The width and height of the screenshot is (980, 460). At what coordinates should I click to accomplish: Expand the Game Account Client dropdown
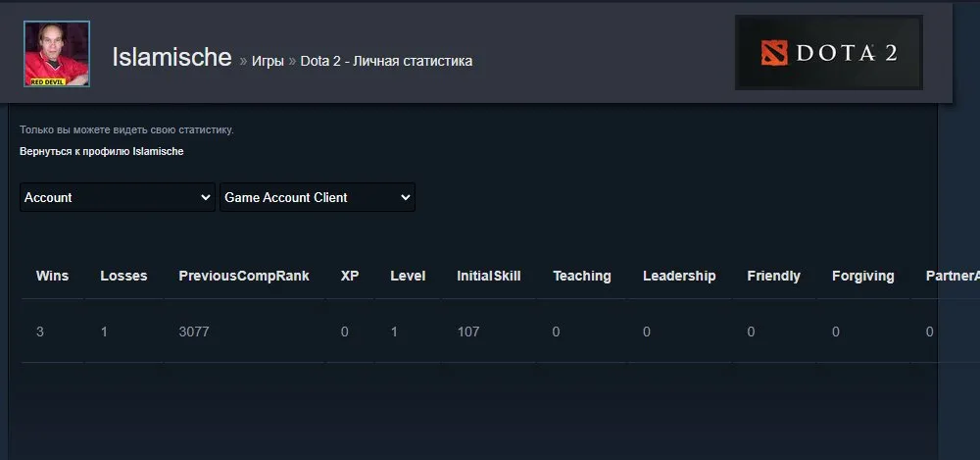coord(318,197)
